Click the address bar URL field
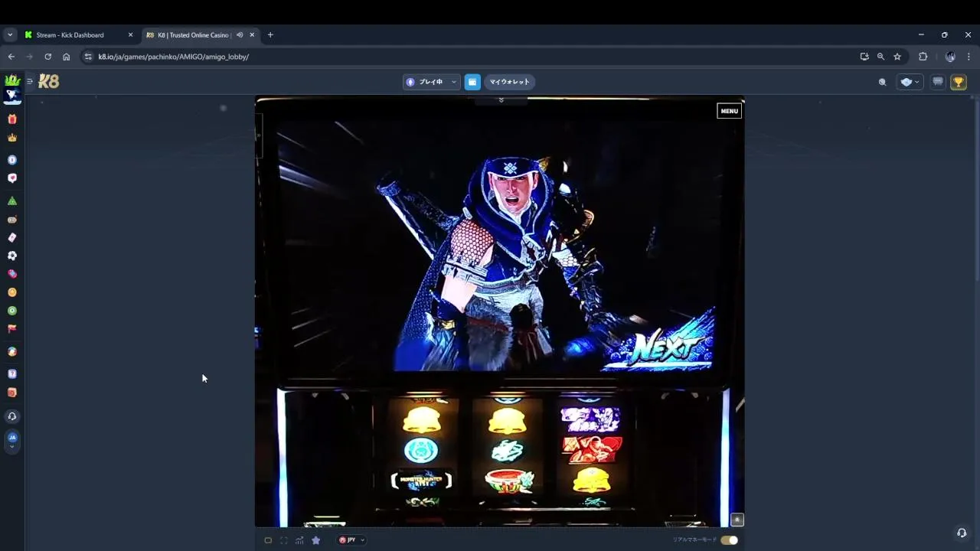 (469, 57)
